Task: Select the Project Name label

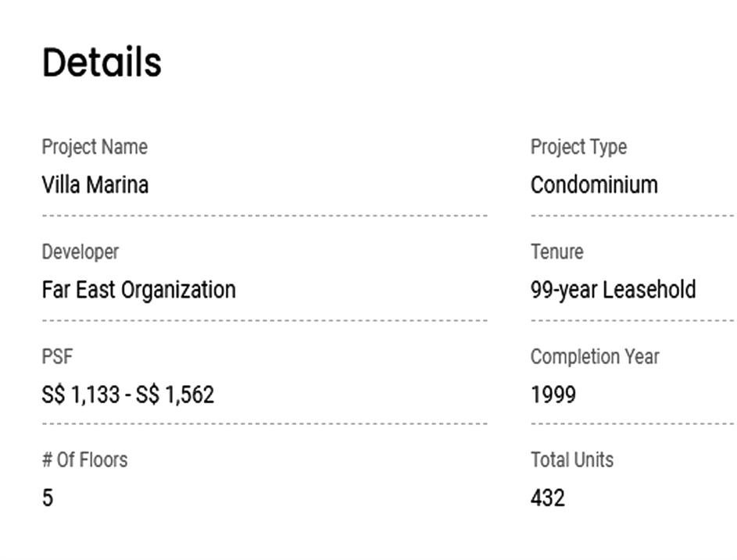Action: [95, 147]
